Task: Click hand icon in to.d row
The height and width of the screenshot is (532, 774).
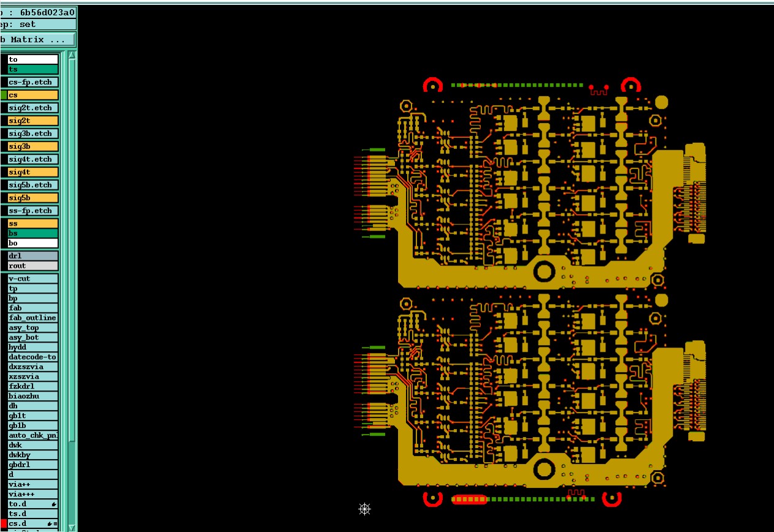Action: [54, 504]
